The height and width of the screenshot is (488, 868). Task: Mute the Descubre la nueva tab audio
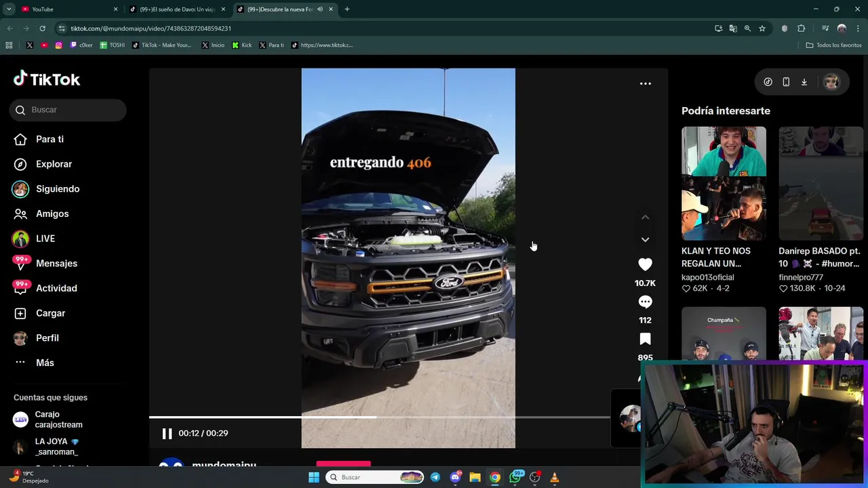tap(319, 9)
